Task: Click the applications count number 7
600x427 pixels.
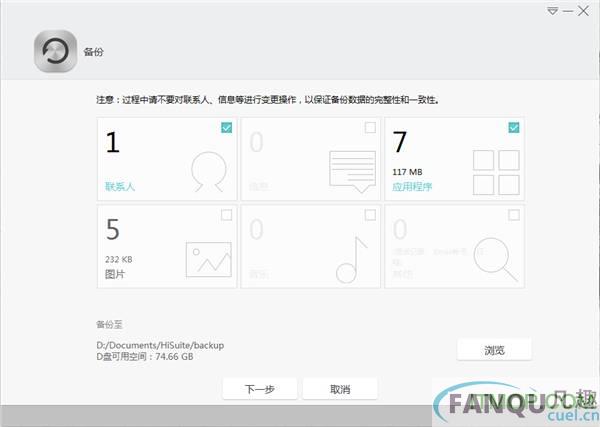Action: pos(400,142)
